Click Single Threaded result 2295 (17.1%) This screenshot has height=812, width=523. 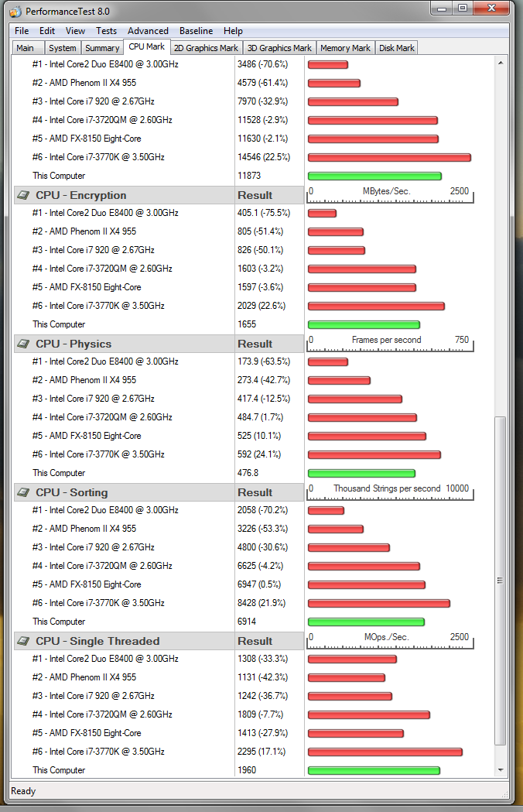pos(261,752)
